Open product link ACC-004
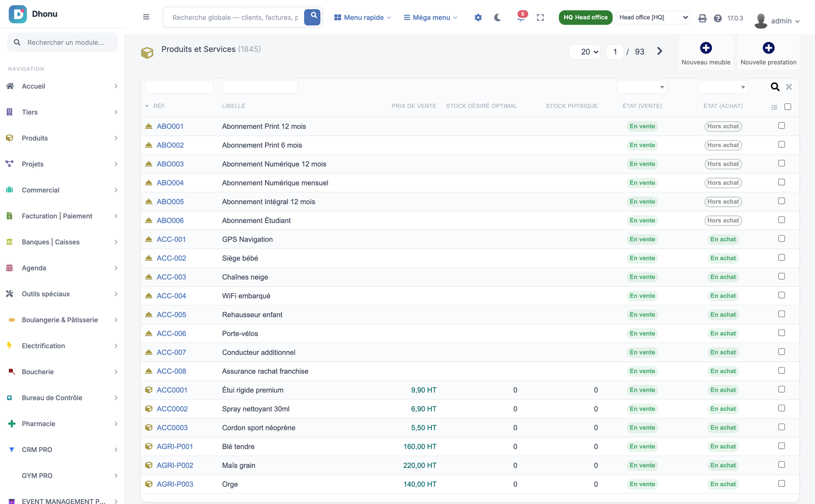815x504 pixels. 171,296
